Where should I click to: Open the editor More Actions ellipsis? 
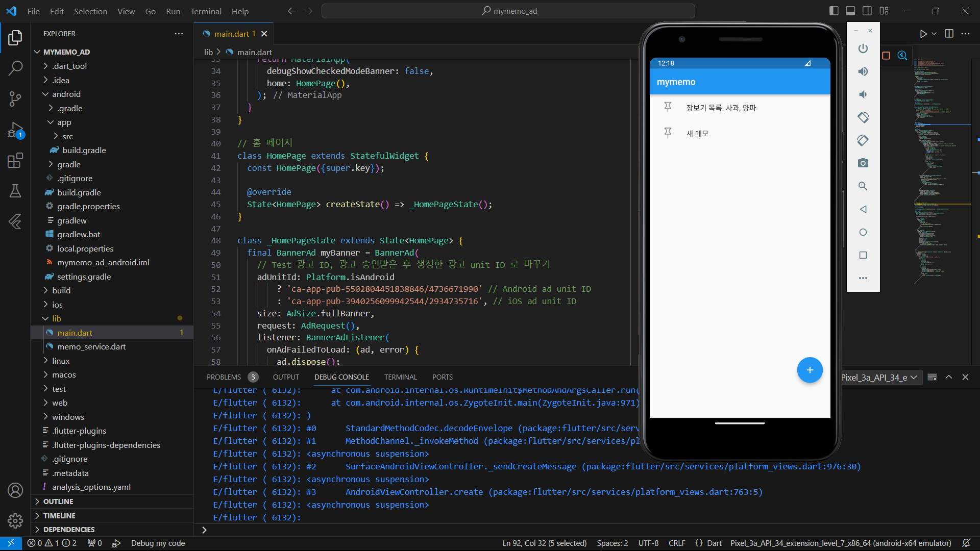965,34
